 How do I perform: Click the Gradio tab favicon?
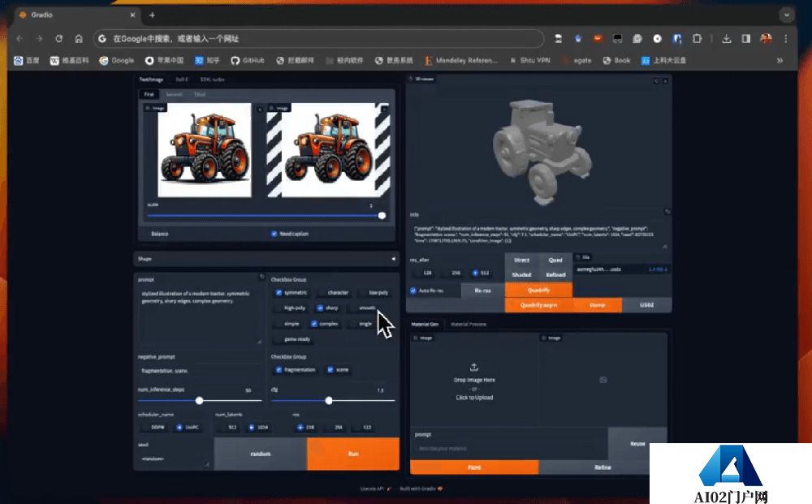pos(23,15)
